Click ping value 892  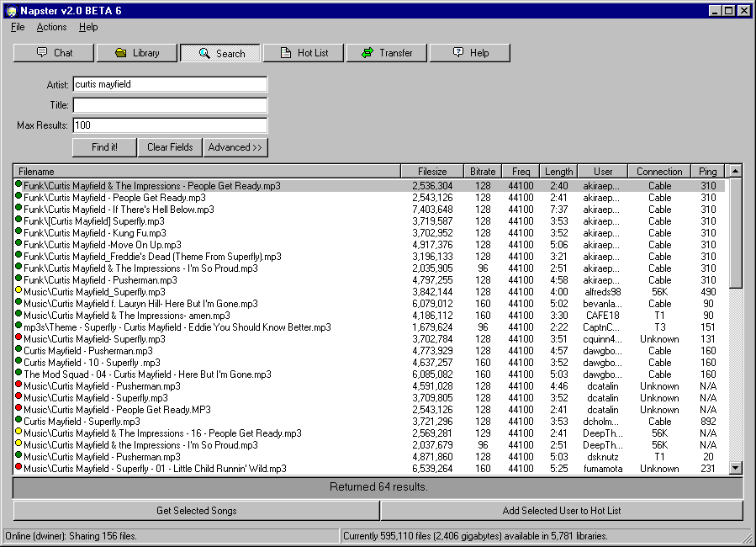point(708,422)
